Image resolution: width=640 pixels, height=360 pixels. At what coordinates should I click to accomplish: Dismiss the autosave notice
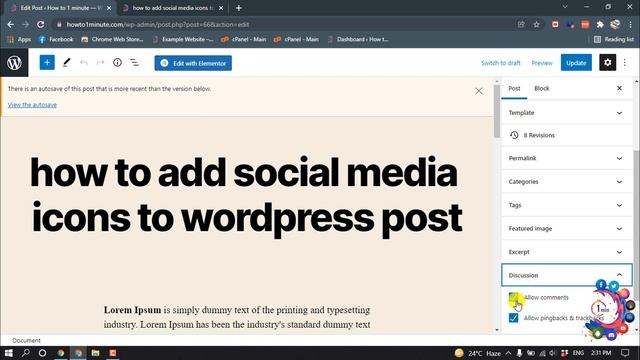coord(479,91)
